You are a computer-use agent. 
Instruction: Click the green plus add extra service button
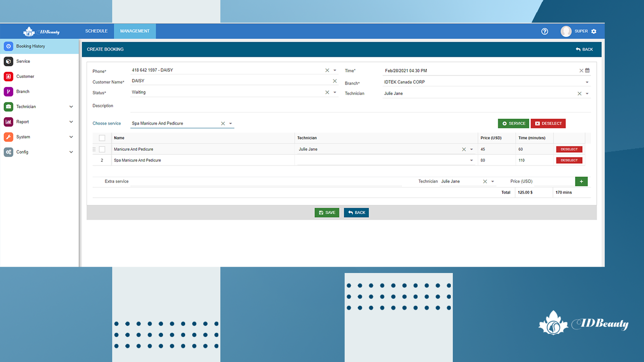point(581,182)
